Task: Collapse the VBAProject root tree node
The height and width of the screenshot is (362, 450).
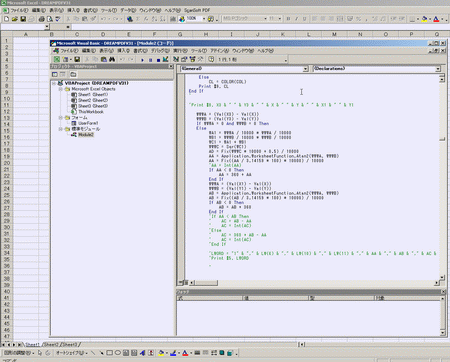Action: tap(54, 83)
